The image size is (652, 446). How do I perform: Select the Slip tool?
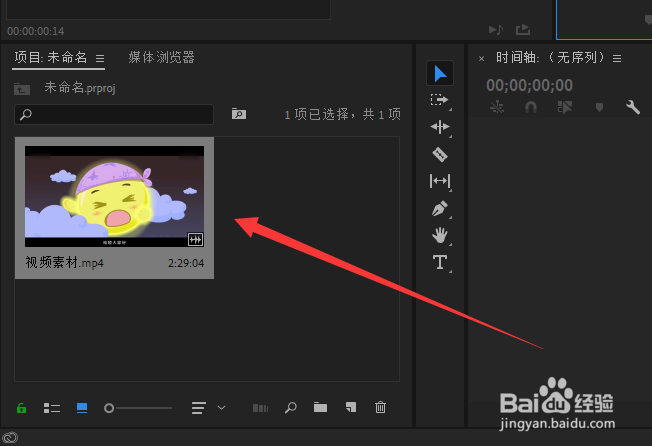(x=440, y=181)
